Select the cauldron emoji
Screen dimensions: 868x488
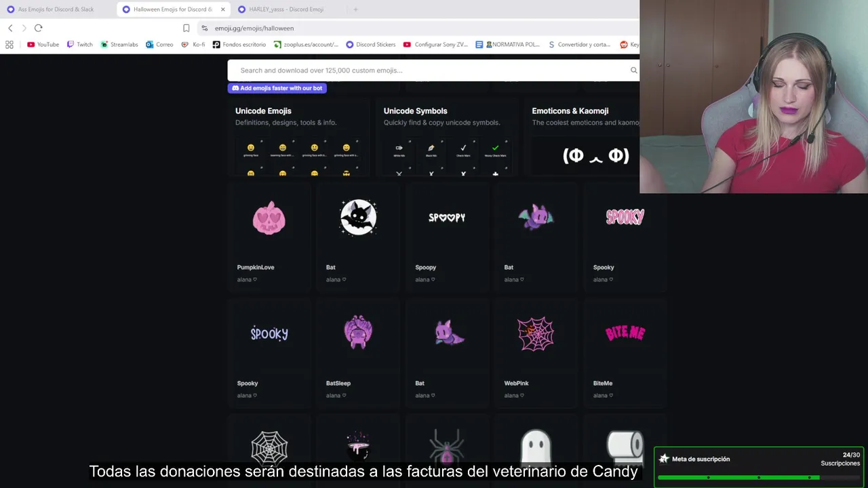coord(358,447)
